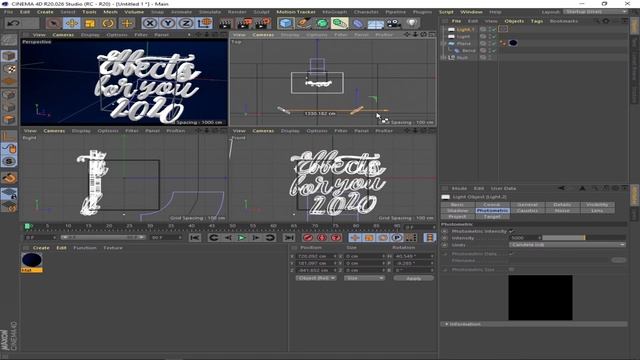Screen dimensions: 640x360
Task: Click the highlighted Subdivision generator icon
Action: pyautogui.click(x=339, y=23)
